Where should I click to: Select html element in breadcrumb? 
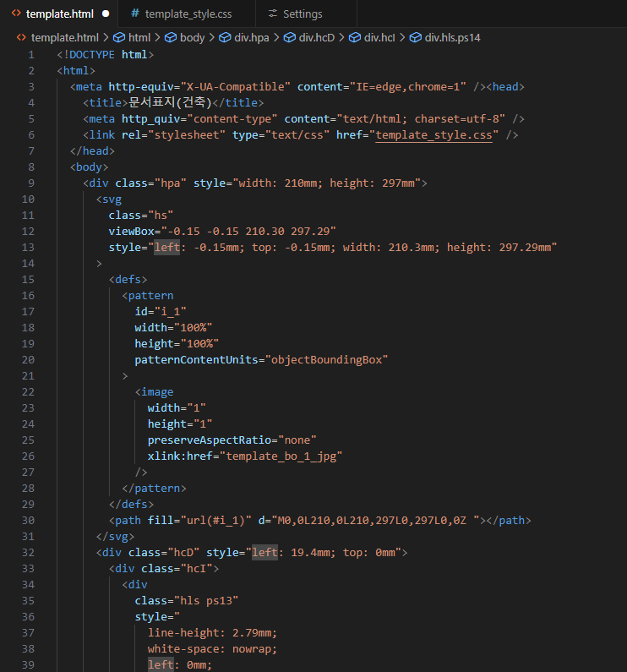[x=139, y=38]
